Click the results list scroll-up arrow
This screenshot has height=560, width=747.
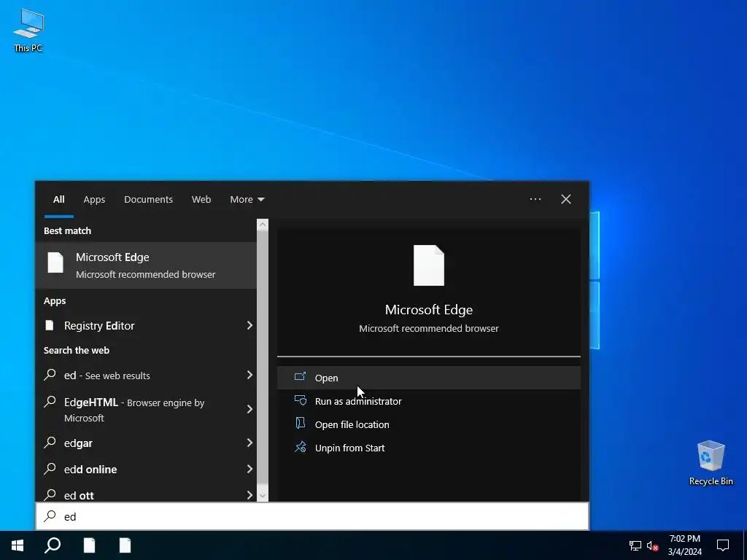click(x=263, y=225)
